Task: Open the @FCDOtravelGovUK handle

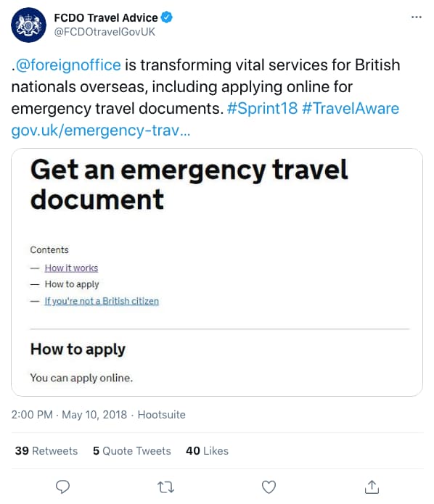Action: (105, 32)
